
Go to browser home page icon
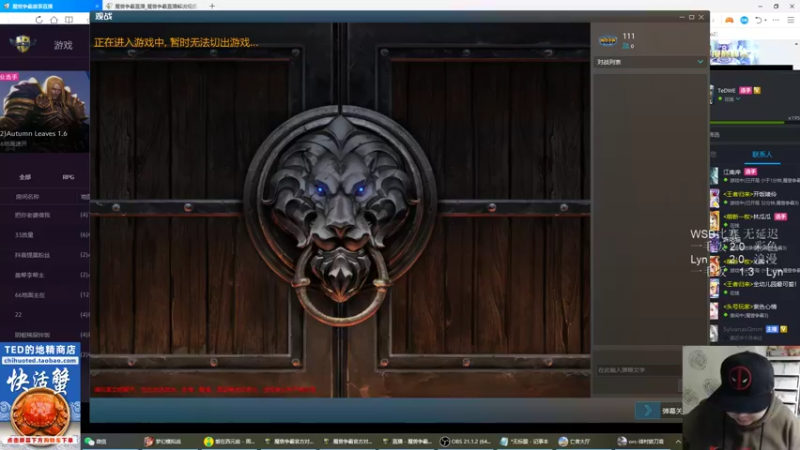(x=54, y=20)
